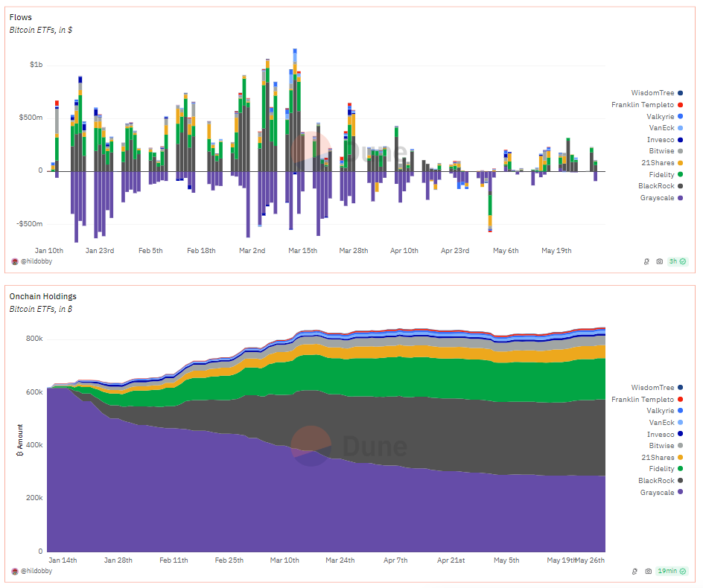Image resolution: width=703 pixels, height=588 pixels.
Task: Open @hildobby link under Onchain Holdings
Action: click(x=36, y=571)
